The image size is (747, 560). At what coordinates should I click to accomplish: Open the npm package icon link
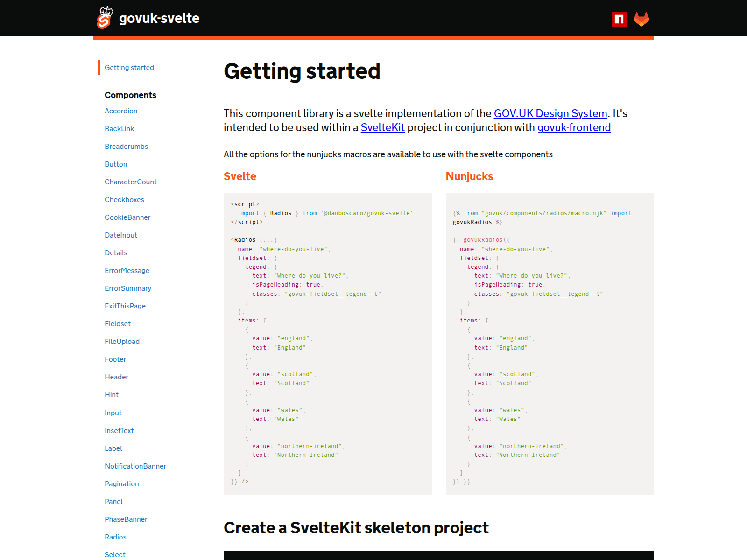tap(619, 19)
